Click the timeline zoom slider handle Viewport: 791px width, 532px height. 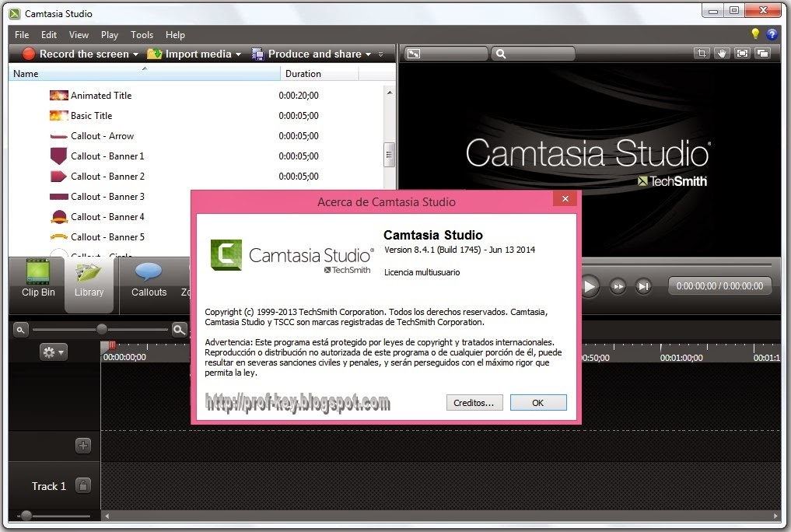coord(101,329)
